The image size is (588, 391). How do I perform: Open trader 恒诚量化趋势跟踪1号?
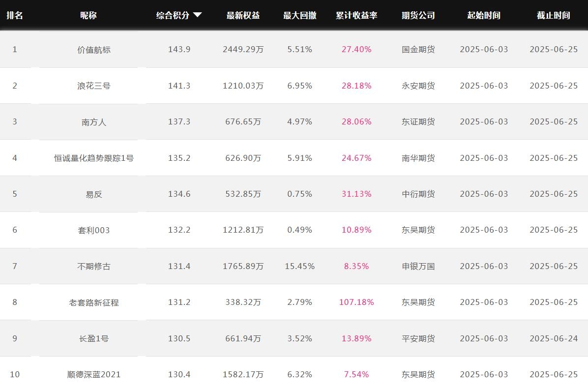pyautogui.click(x=94, y=158)
